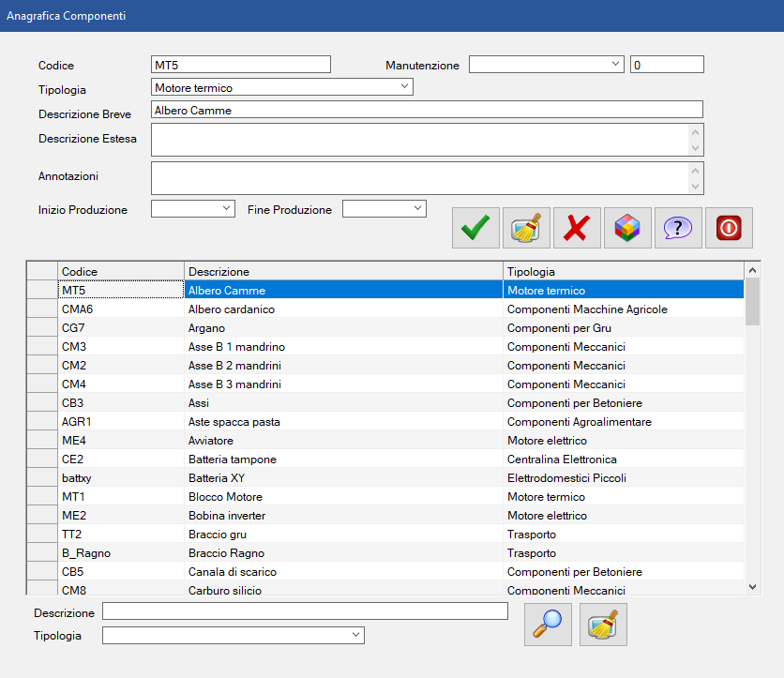The height and width of the screenshot is (678, 784).
Task: Click the green checkmark save button
Action: [475, 228]
